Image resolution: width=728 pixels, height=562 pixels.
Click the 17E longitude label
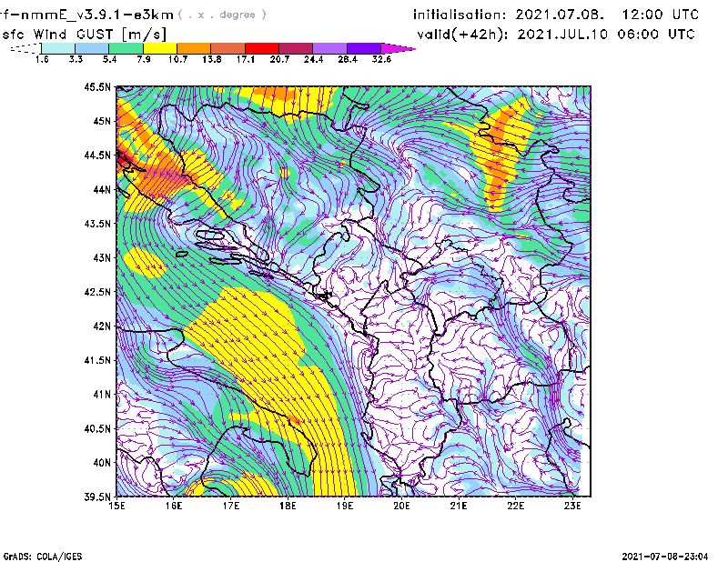231,506
